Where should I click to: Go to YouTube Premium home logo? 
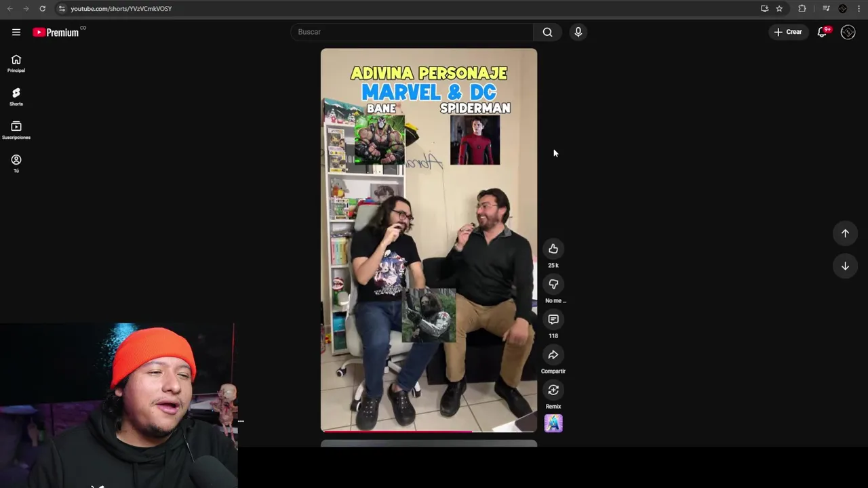[56, 32]
